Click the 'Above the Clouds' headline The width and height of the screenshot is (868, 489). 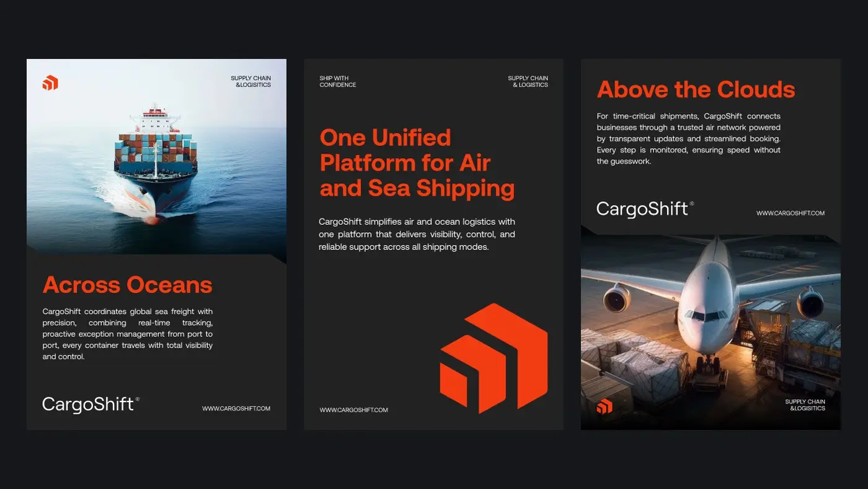[696, 89]
